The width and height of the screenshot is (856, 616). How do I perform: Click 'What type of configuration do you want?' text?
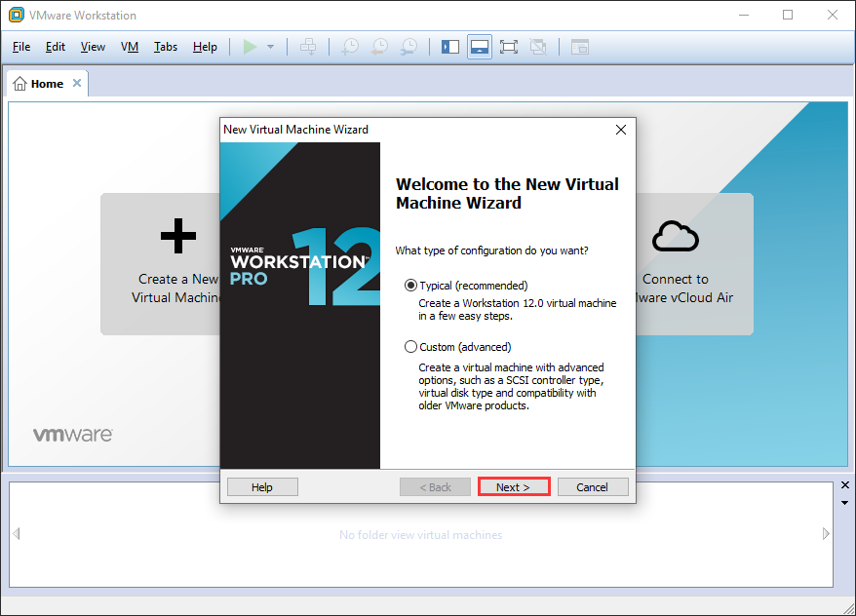click(492, 250)
